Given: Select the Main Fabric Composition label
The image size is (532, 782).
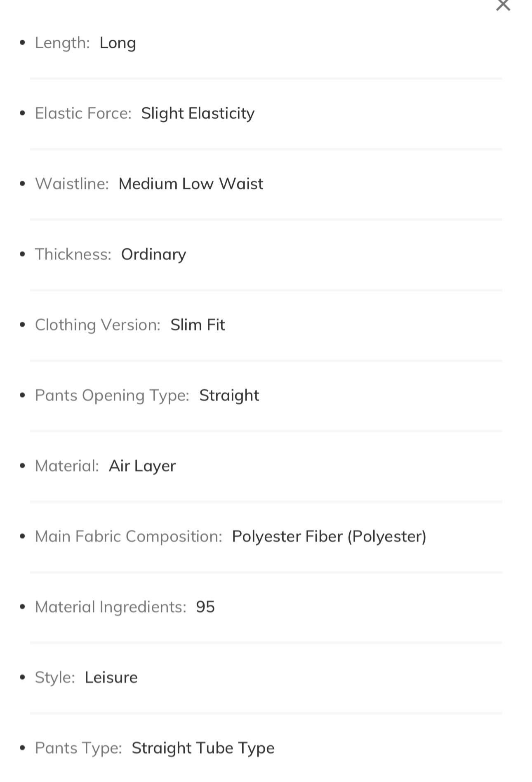Looking at the screenshot, I should pyautogui.click(x=129, y=536).
